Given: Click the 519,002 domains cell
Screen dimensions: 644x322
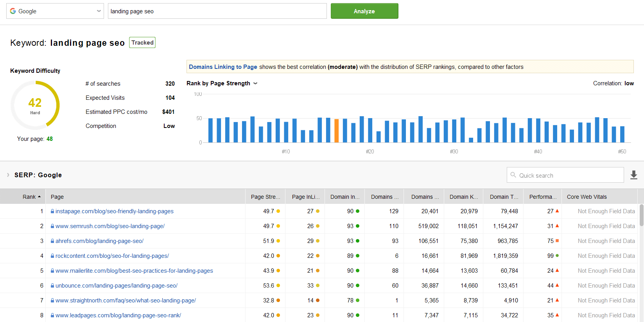Looking at the screenshot, I should point(429,226).
